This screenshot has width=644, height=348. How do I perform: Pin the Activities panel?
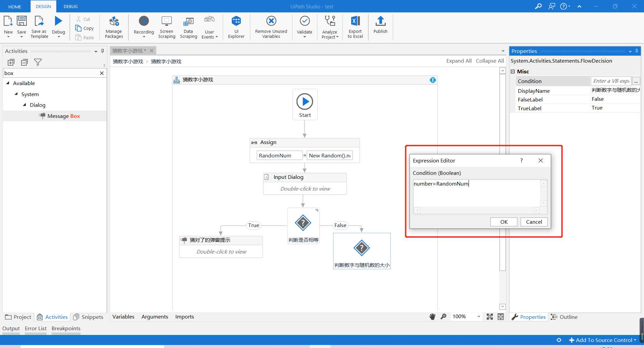click(x=102, y=51)
